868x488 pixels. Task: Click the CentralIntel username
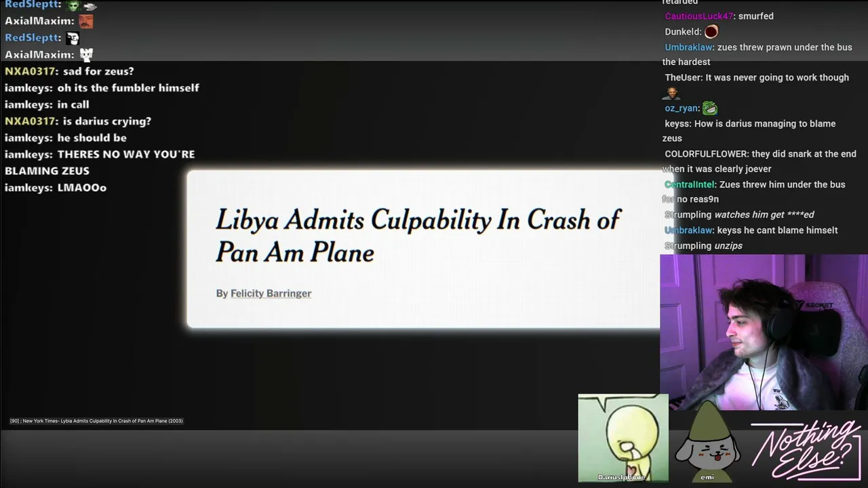coord(690,185)
